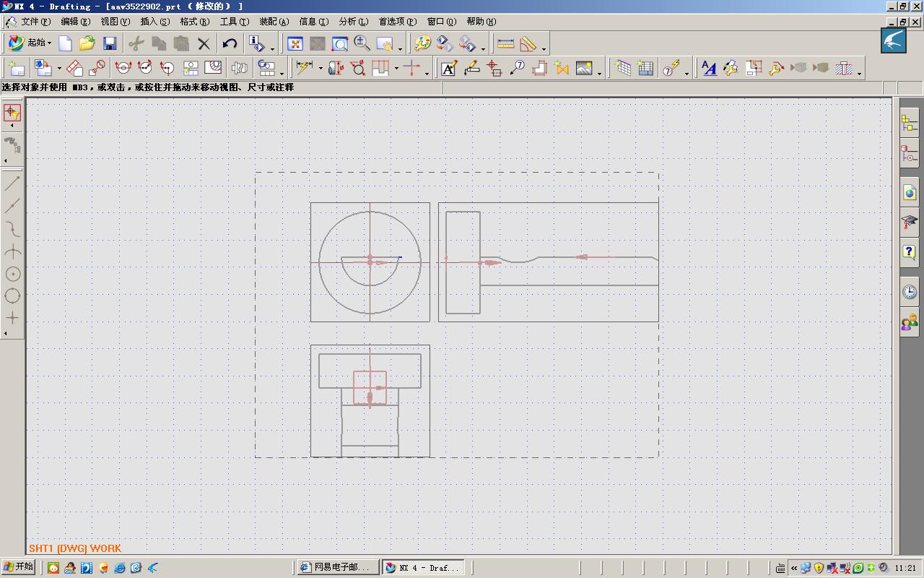
Task: Expand the annotation toolbar options arrow
Action: pyautogui.click(x=600, y=72)
